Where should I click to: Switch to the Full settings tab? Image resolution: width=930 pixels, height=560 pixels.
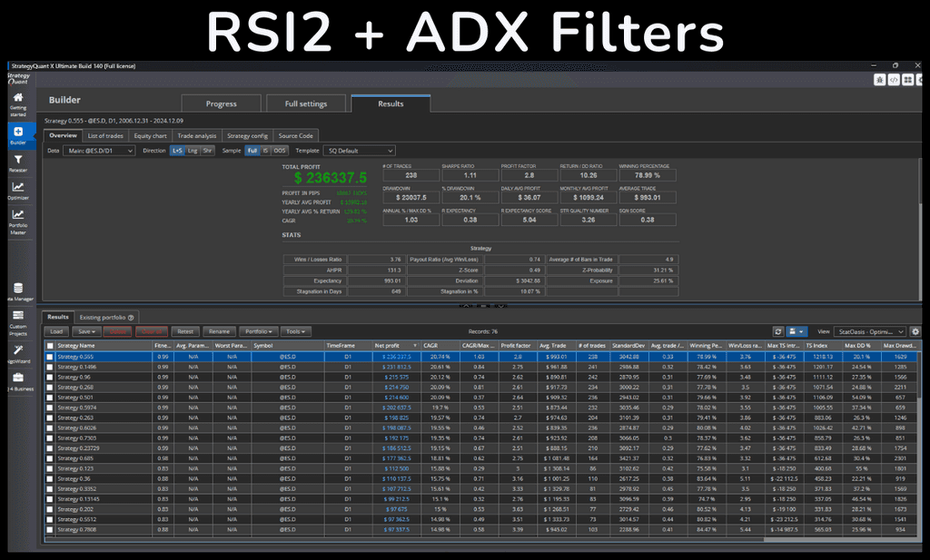coord(306,103)
